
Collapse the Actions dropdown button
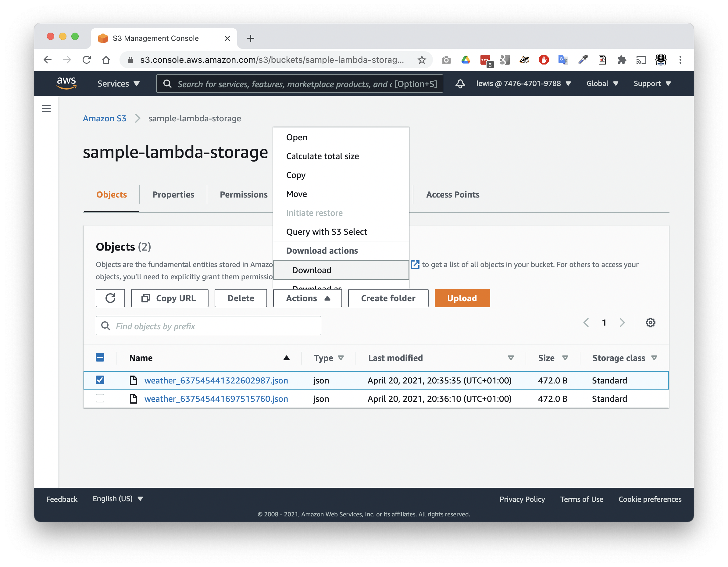[x=307, y=298]
